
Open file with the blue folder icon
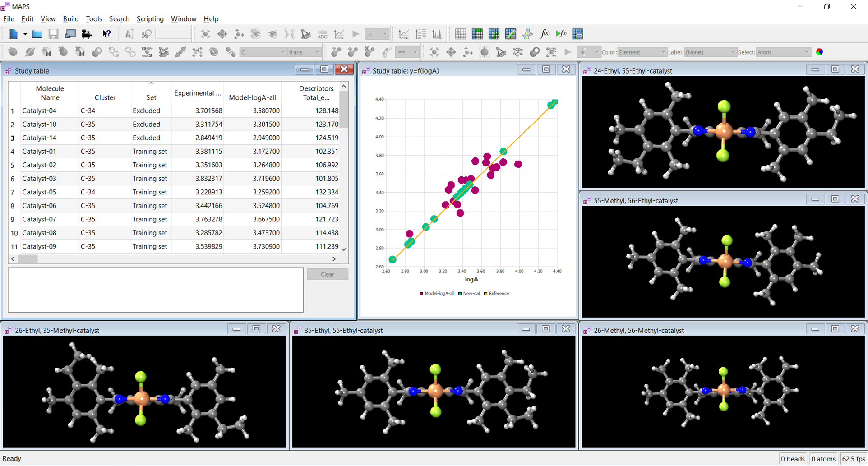pos(37,34)
